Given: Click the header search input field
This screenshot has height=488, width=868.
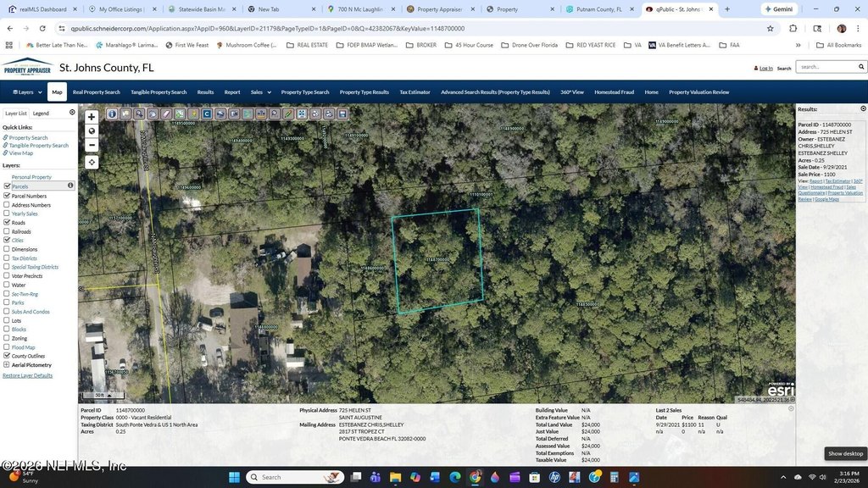Looking at the screenshot, I should pyautogui.click(x=826, y=67).
